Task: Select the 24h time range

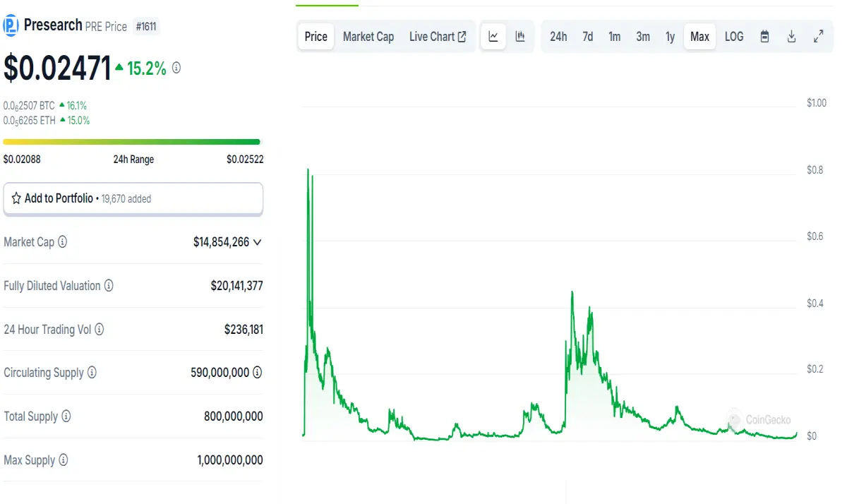Action: 558,37
